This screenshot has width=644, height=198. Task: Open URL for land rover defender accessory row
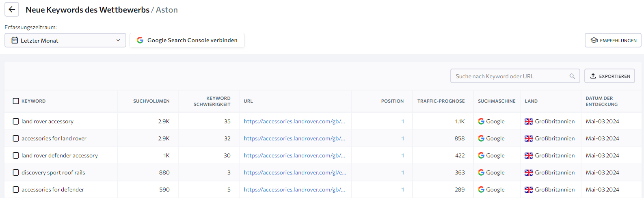coord(294,155)
